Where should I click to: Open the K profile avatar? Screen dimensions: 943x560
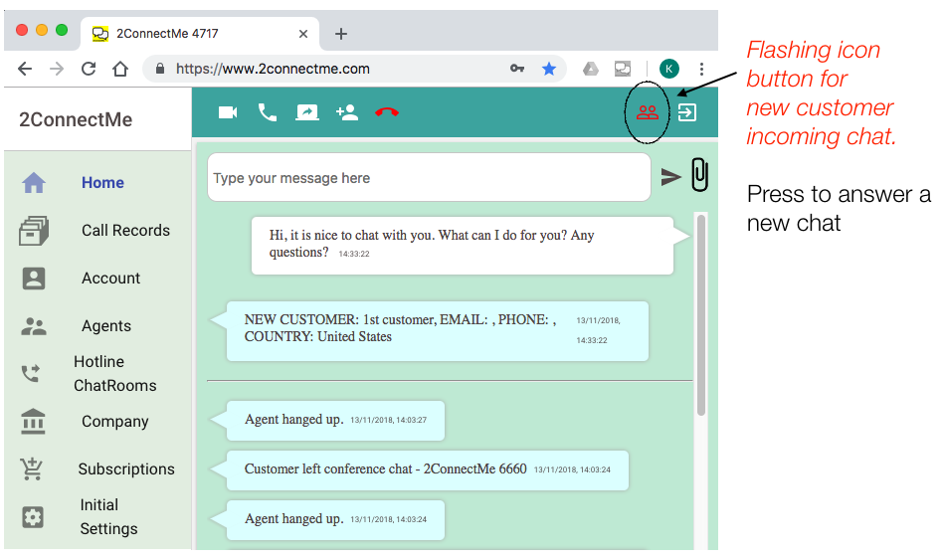tap(669, 69)
